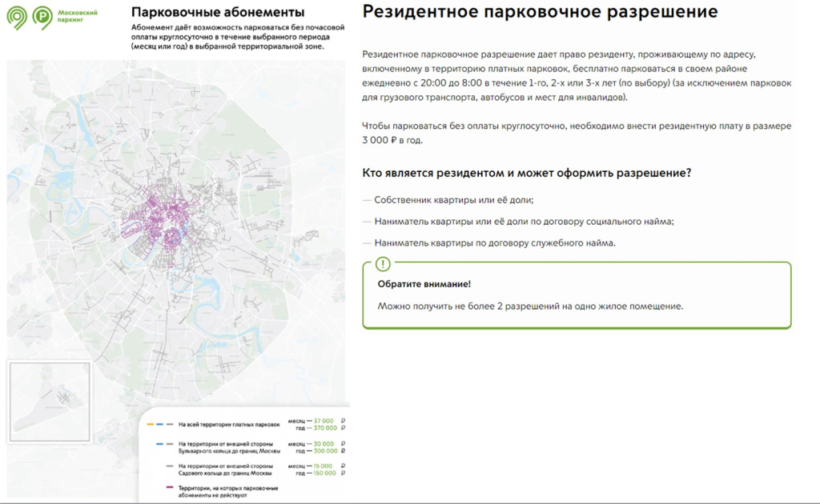Click the 150 000 yearly price
This screenshot has height=504, width=820.
point(325,473)
